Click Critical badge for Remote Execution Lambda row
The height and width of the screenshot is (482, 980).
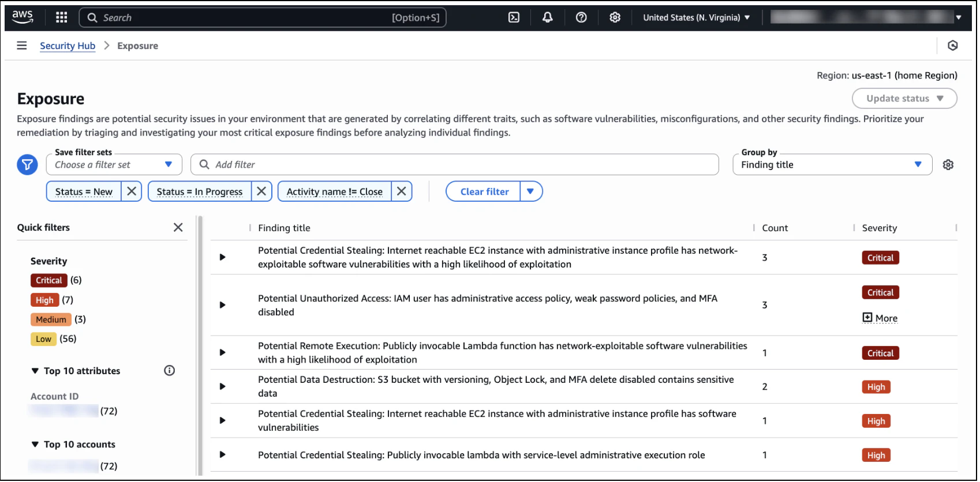[x=881, y=354]
